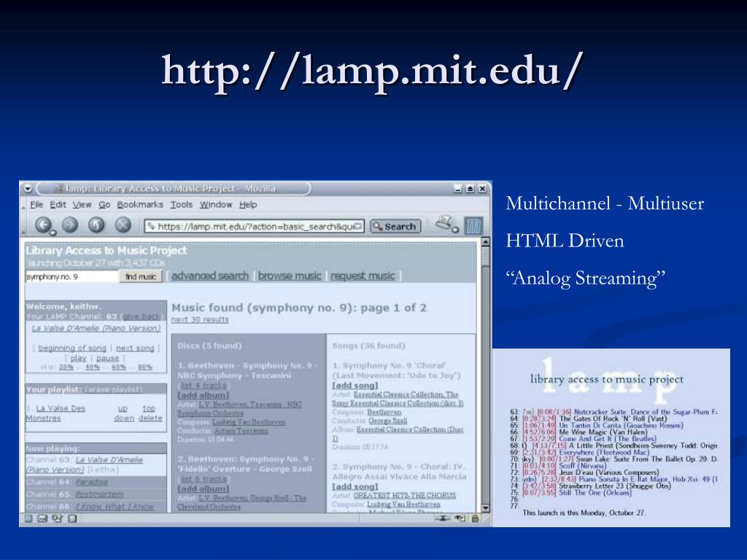Click the security padlock in status bar
The image size is (747, 560).
pyautogui.click(x=475, y=518)
